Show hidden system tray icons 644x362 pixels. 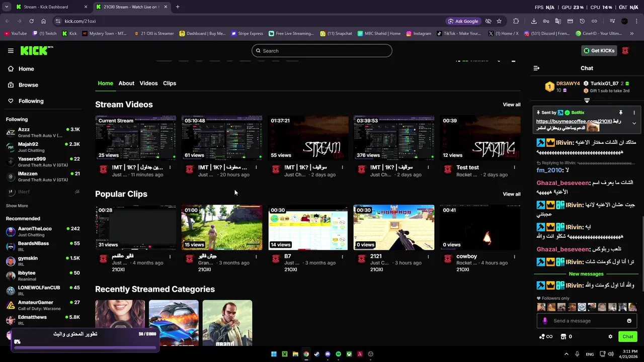(566, 354)
